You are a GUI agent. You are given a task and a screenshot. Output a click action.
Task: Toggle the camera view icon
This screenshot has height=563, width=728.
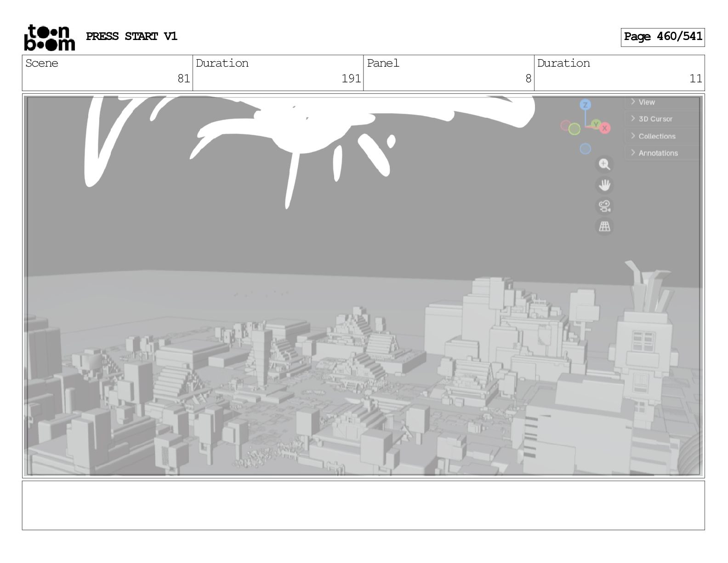604,206
